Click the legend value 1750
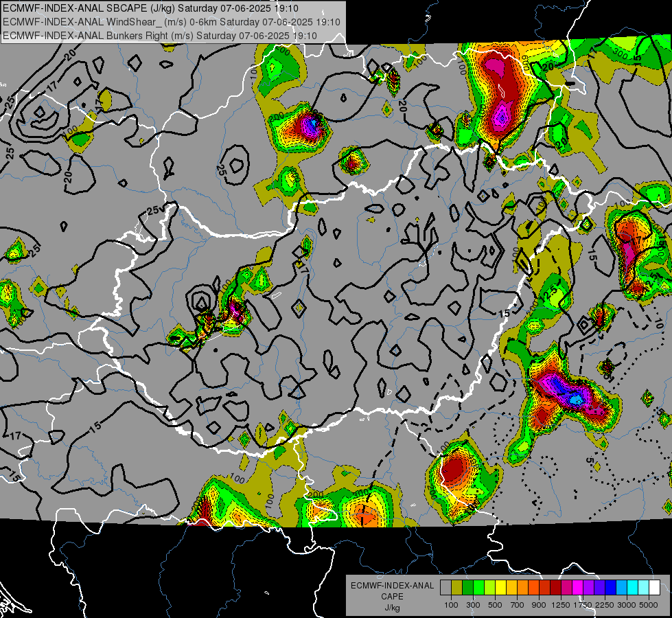672x618 pixels. point(583,605)
